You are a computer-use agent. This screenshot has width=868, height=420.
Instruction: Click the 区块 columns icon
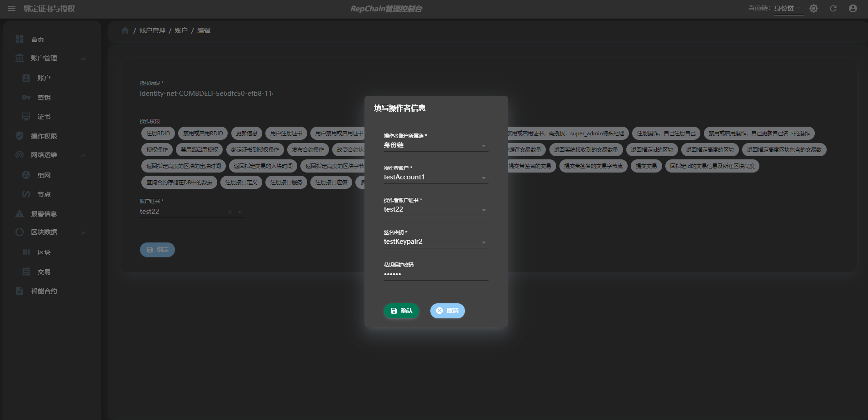(26, 252)
